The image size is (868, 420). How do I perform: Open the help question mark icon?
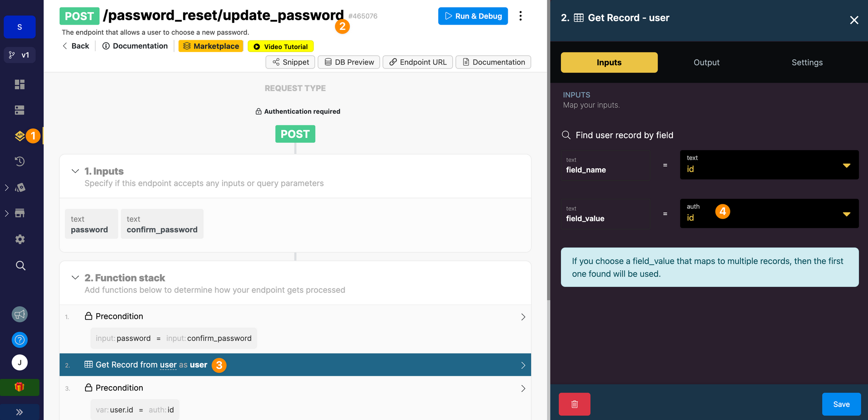click(20, 340)
